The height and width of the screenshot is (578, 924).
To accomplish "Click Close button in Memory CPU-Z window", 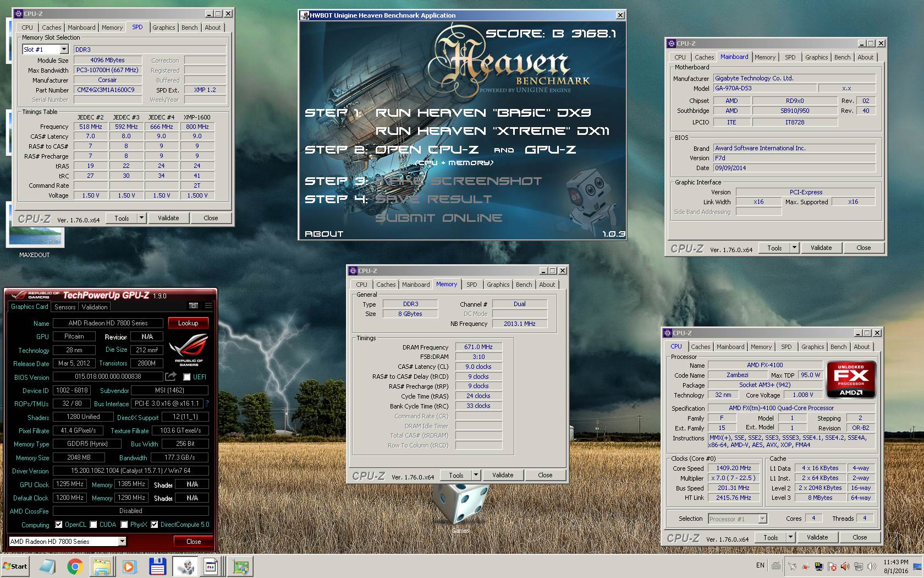I will (545, 475).
